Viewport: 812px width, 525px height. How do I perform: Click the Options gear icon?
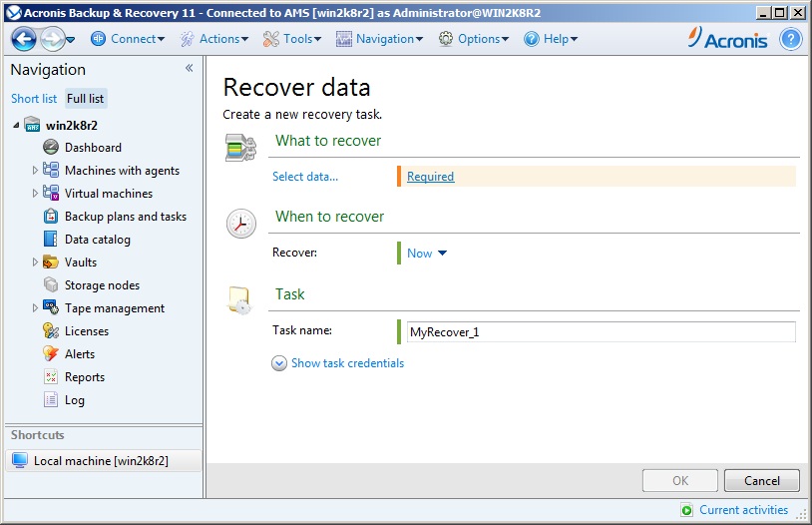point(445,38)
